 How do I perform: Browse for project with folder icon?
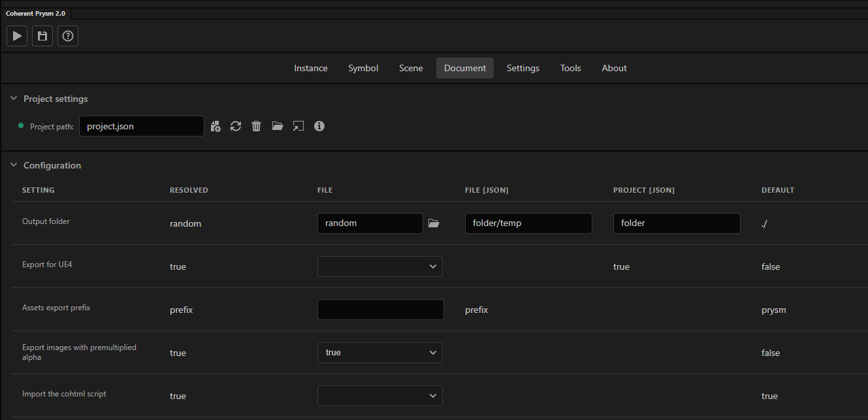pos(278,126)
